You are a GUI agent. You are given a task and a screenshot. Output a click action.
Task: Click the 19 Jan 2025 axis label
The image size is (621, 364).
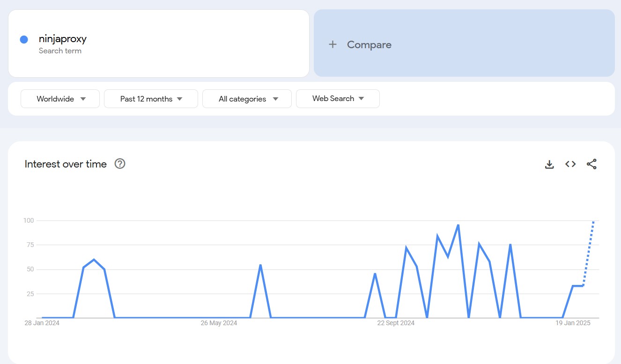(573, 323)
